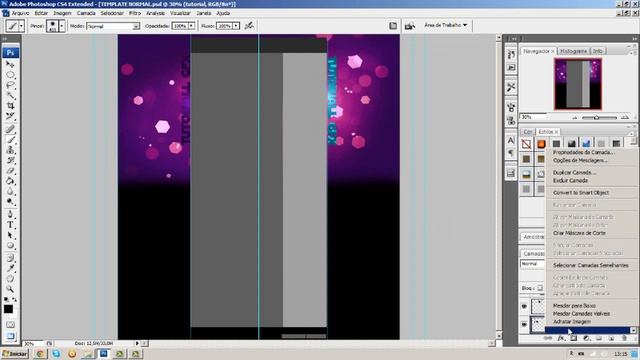
Task: Open layer blend mode Normal dropdown
Action: pos(532,264)
